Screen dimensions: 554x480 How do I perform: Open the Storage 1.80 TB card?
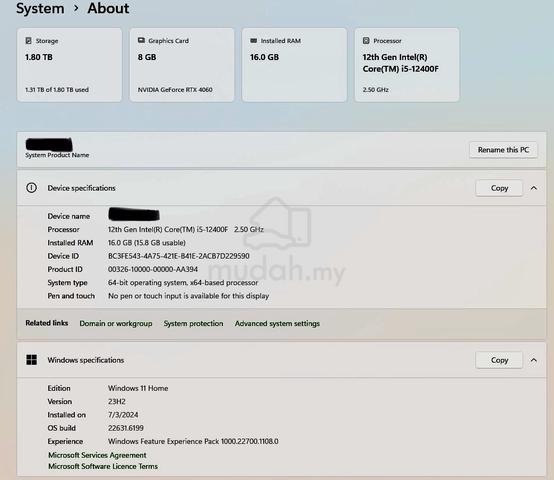pos(69,65)
